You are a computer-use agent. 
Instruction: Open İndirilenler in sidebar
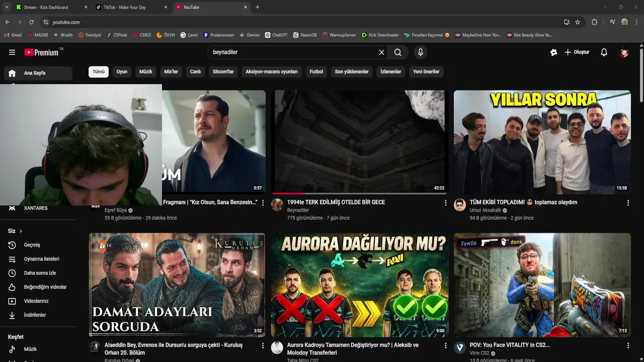[x=38, y=315]
